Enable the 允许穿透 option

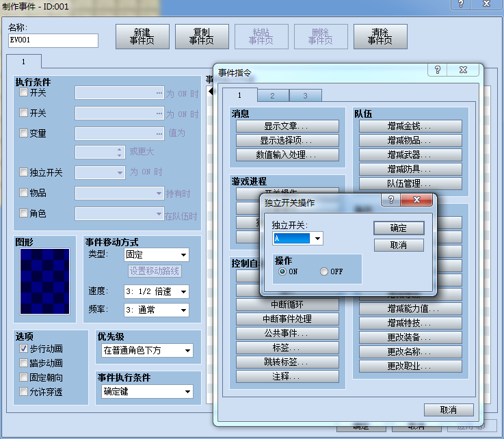click(x=23, y=392)
